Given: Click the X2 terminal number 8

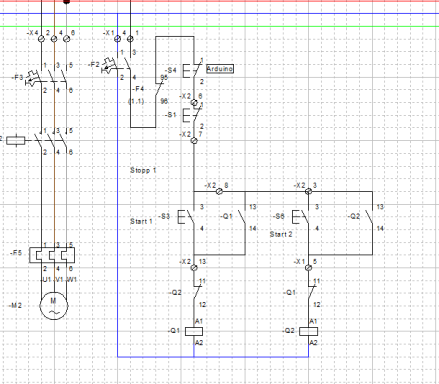Looking at the screenshot, I should click(x=219, y=191).
